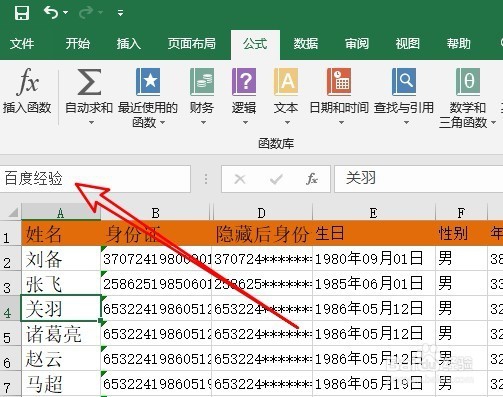Click the formula bar containing 关羽
The height and width of the screenshot is (397, 503).
pos(419,179)
